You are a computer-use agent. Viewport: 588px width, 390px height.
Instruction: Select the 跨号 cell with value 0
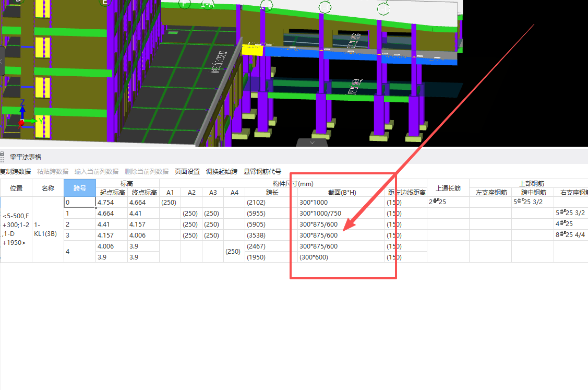click(x=80, y=203)
